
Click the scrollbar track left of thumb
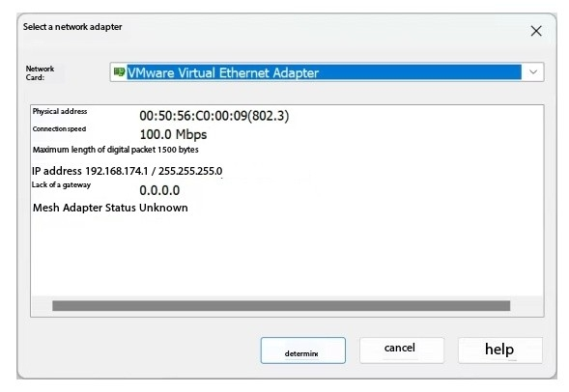click(43, 306)
